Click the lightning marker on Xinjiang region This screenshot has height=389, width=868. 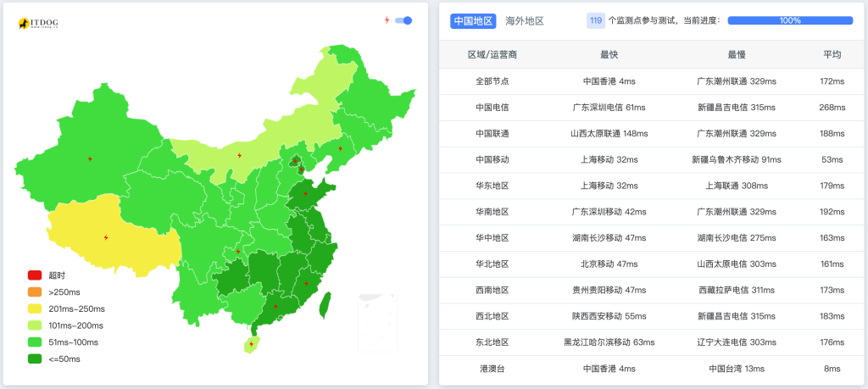coord(91,158)
